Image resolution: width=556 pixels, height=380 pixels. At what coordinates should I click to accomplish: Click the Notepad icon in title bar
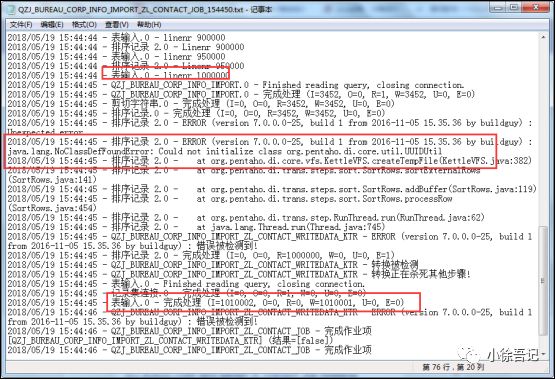(x=11, y=10)
